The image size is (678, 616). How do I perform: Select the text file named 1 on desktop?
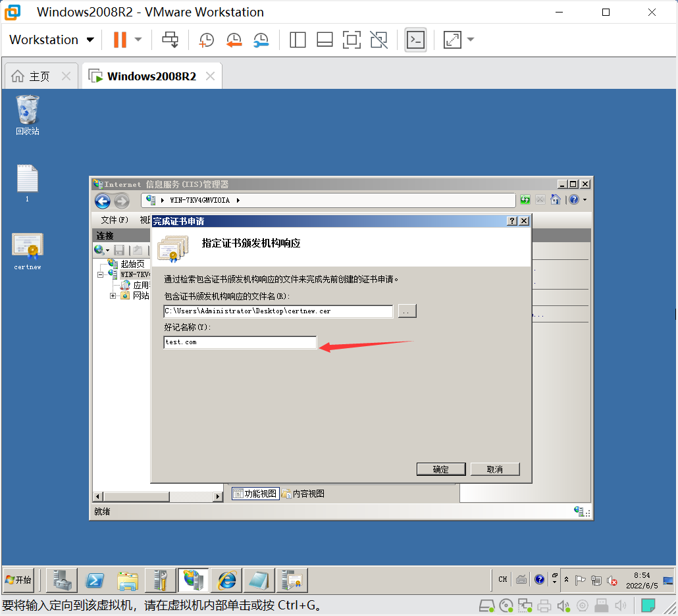(x=27, y=183)
